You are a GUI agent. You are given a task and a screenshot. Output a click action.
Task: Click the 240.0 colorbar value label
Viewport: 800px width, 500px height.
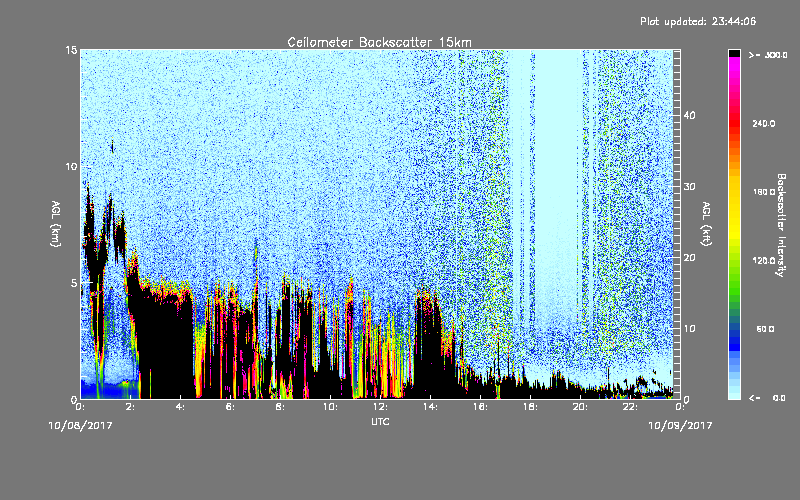pyautogui.click(x=764, y=124)
